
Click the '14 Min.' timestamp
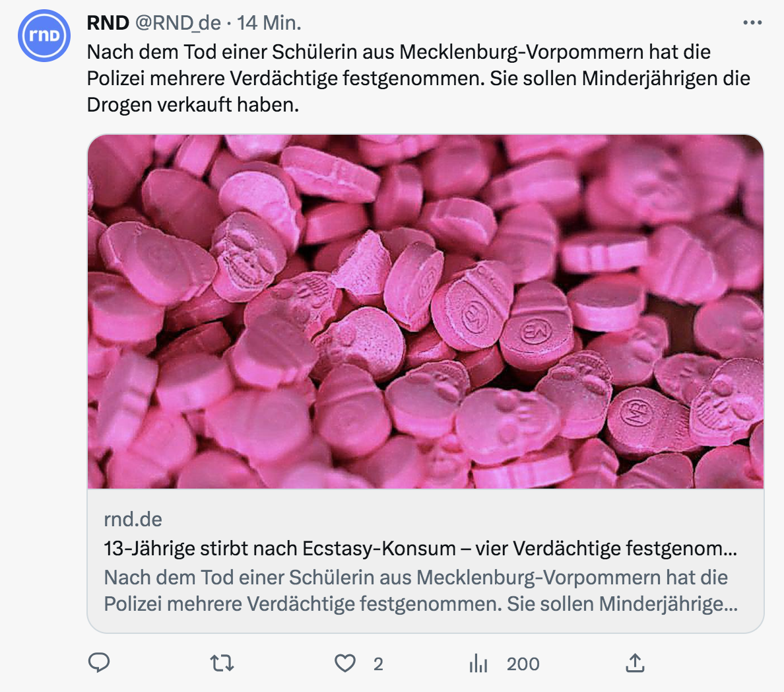point(269,23)
